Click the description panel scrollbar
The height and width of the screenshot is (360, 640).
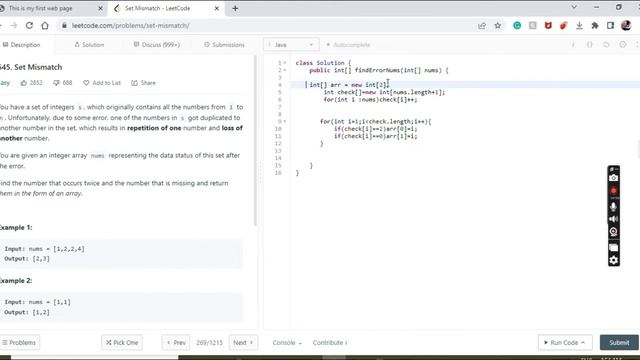click(256, 141)
